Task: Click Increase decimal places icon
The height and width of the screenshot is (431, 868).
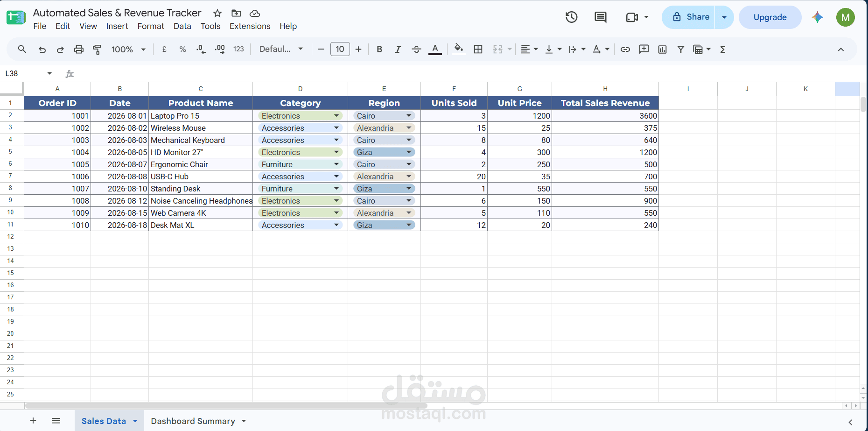Action: click(220, 49)
